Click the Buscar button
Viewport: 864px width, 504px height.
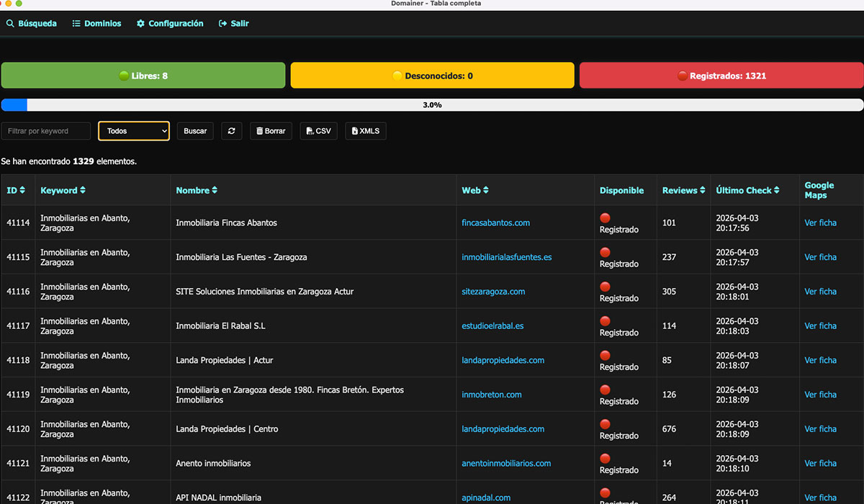pos(195,131)
